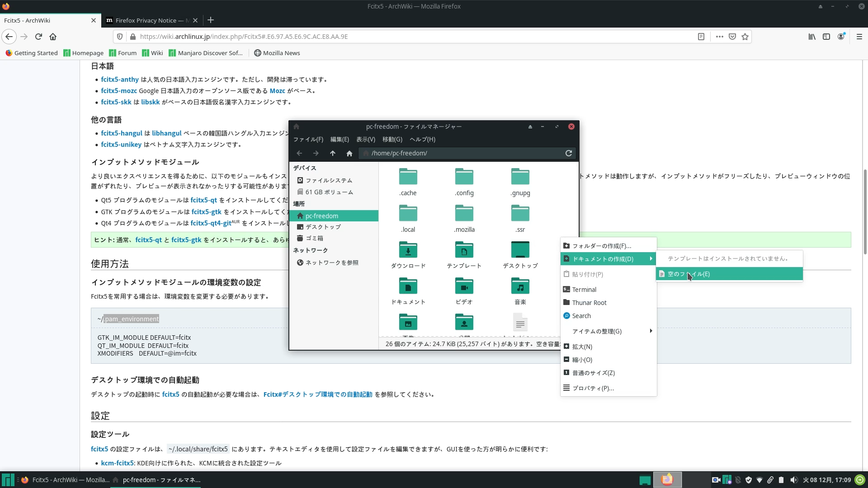The height and width of the screenshot is (488, 868).
Task: Bookmark this page with the star icon
Action: click(x=745, y=37)
